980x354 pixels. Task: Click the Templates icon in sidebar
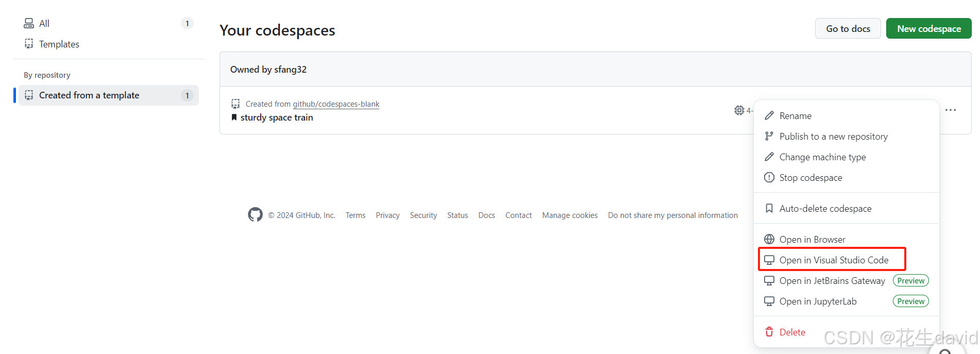(29, 44)
